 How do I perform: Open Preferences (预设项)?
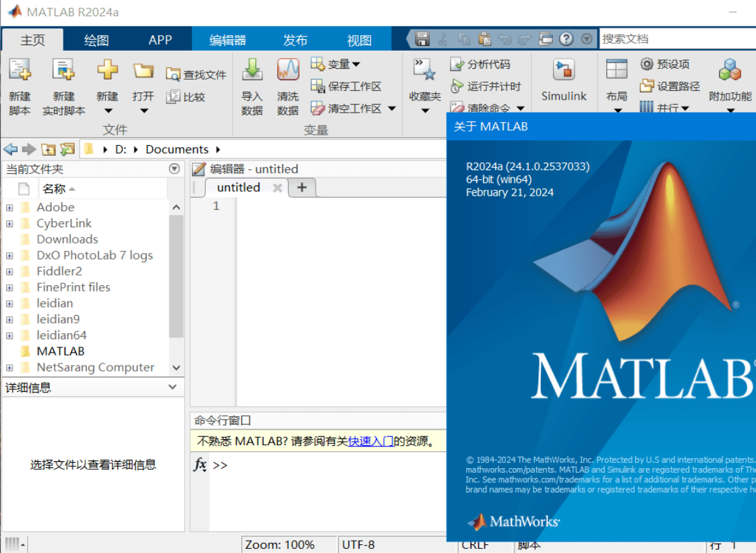coord(665,64)
